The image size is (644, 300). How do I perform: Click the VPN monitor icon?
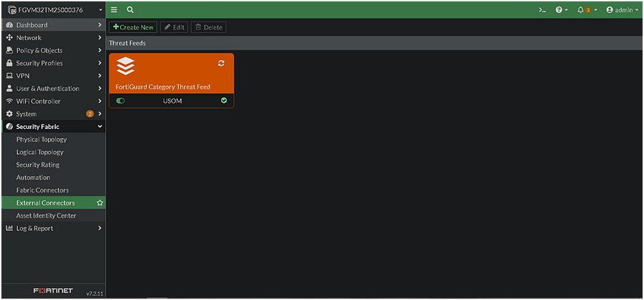pos(9,76)
